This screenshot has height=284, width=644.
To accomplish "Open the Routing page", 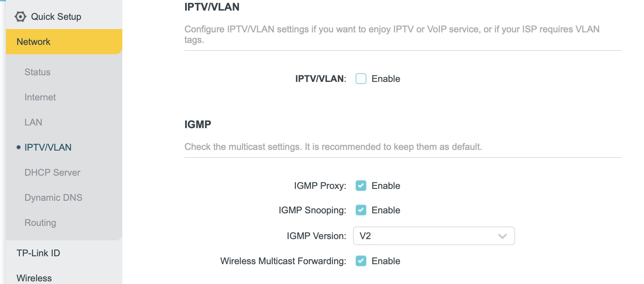I will [x=40, y=223].
